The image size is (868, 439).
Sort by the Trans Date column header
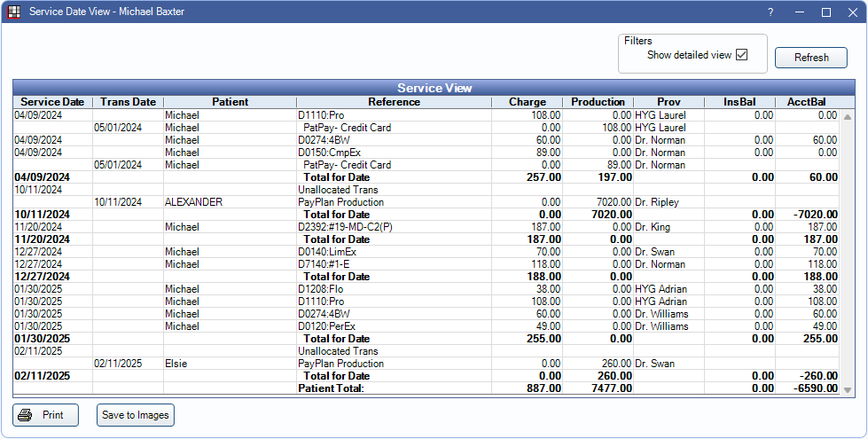pos(128,102)
